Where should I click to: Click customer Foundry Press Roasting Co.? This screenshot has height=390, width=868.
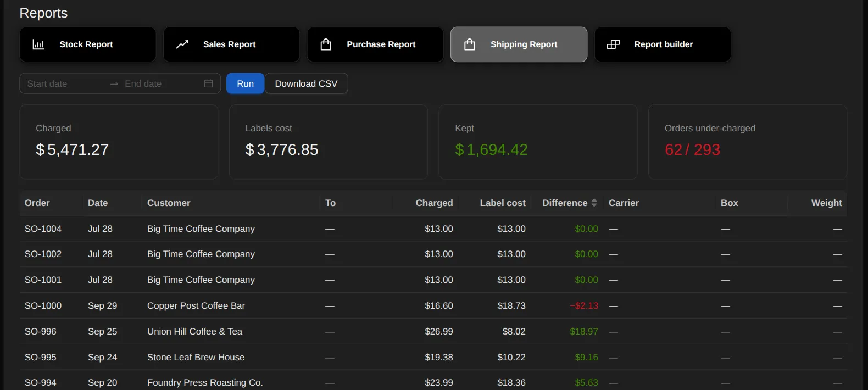point(205,382)
